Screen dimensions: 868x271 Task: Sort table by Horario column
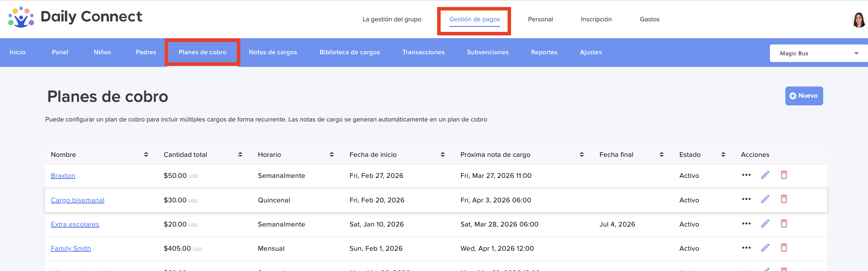332,154
